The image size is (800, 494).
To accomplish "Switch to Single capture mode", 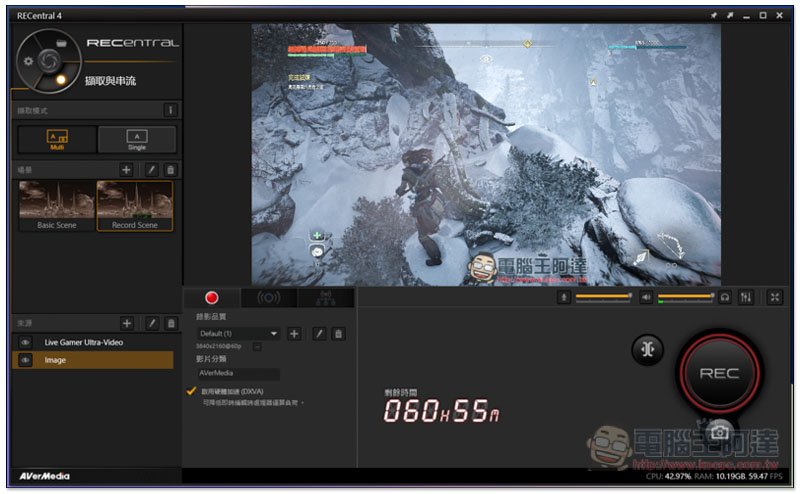I will [137, 139].
